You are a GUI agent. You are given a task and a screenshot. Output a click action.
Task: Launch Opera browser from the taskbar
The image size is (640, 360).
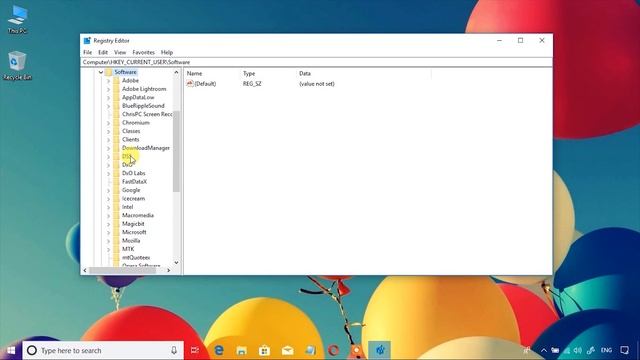333,350
